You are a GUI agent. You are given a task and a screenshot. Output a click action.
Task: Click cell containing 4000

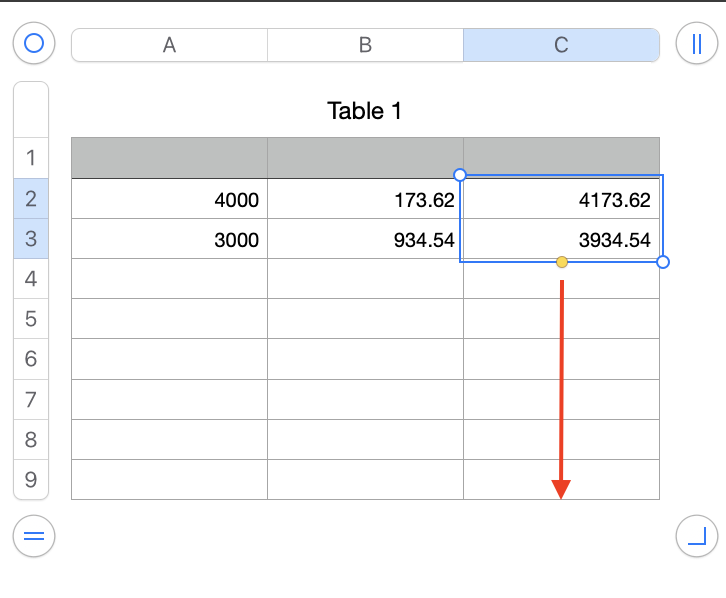click(x=170, y=200)
